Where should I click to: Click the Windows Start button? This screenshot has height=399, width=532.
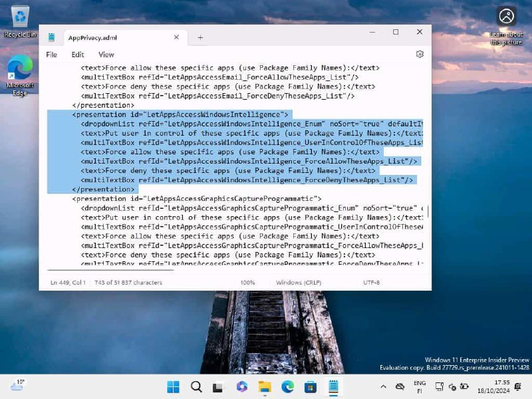click(174, 386)
